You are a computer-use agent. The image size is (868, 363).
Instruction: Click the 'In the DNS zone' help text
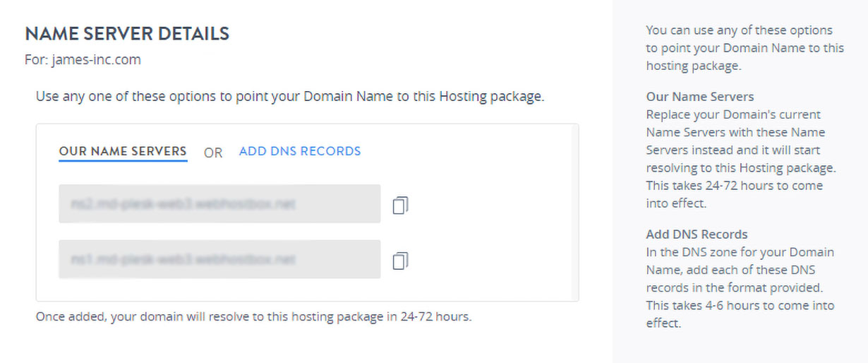tap(740, 252)
